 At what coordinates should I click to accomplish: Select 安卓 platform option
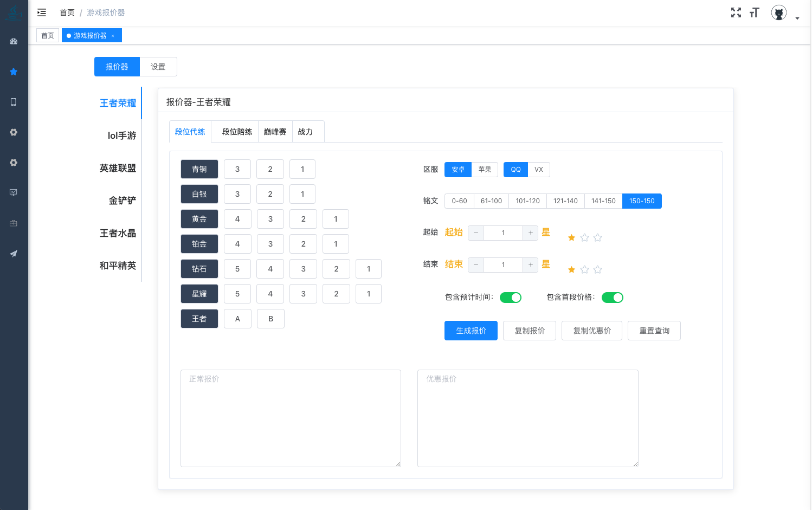click(x=458, y=170)
